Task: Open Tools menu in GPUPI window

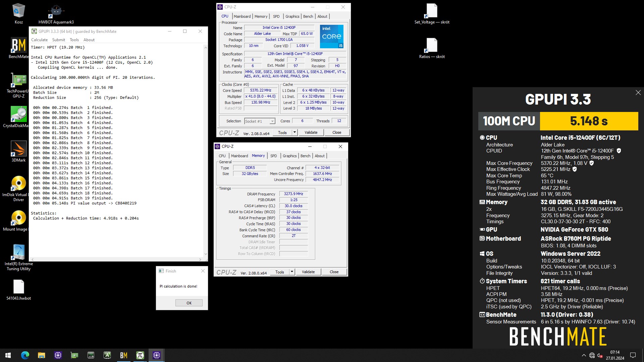Action: [x=74, y=40]
